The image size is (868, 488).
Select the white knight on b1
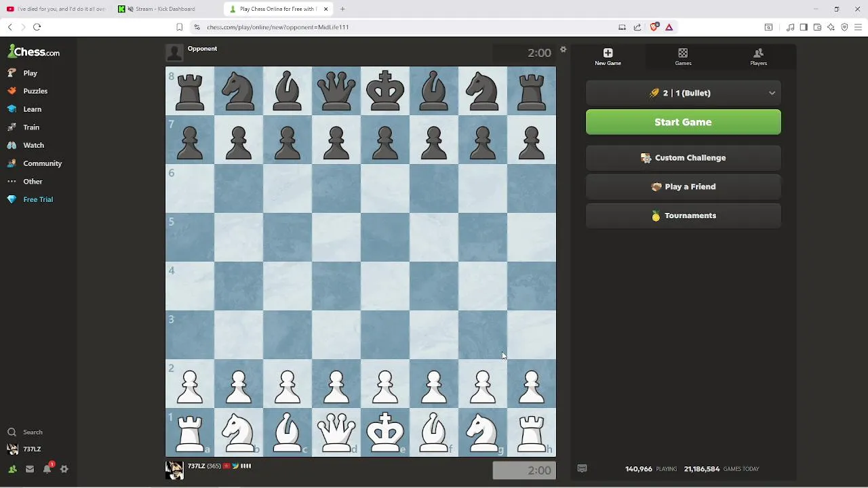tap(239, 432)
